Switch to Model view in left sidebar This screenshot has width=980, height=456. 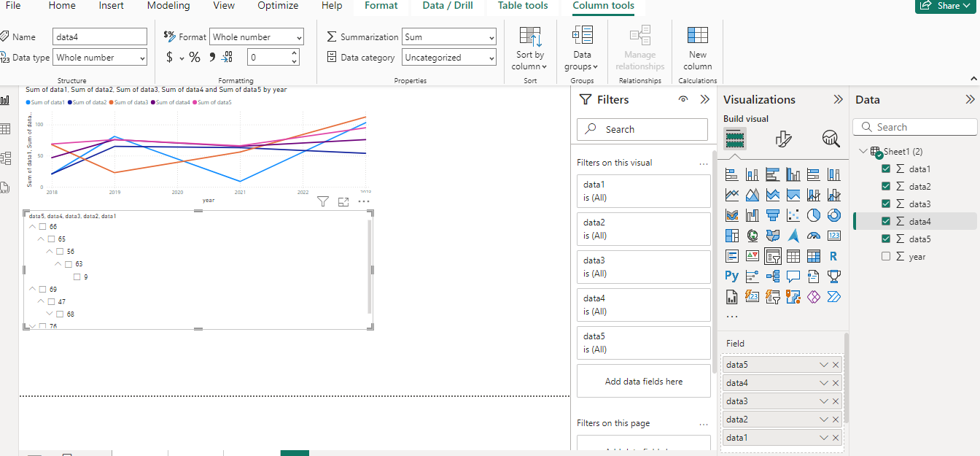pyautogui.click(x=5, y=158)
